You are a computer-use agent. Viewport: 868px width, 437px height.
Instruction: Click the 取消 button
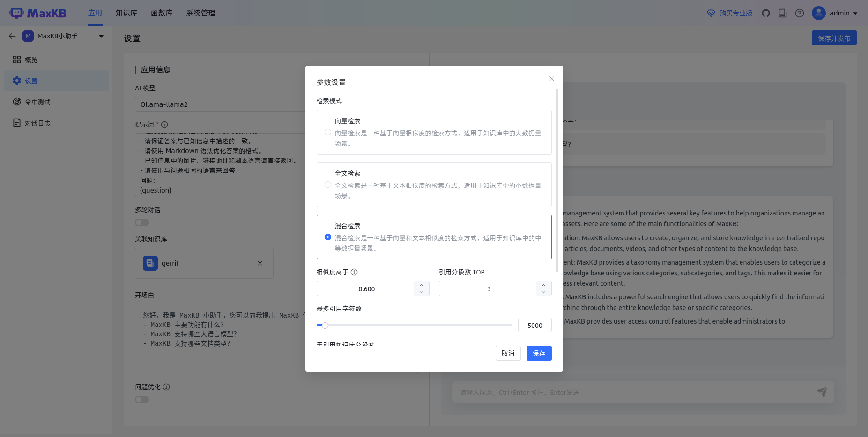(x=508, y=353)
